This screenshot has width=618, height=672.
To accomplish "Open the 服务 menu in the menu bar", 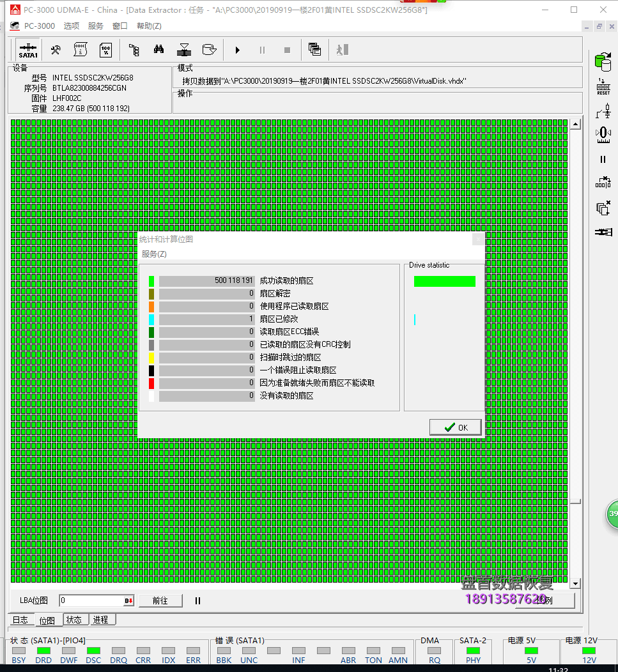I will tap(95, 26).
